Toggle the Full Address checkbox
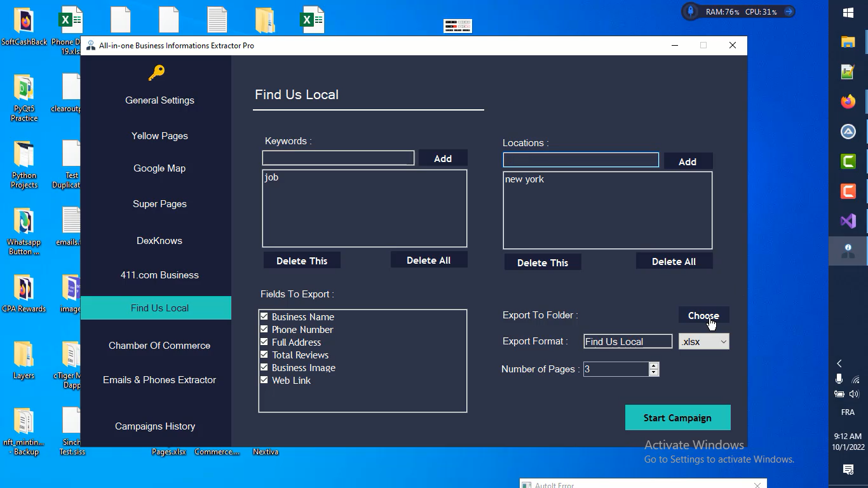Image resolution: width=868 pixels, height=488 pixels. click(x=264, y=342)
